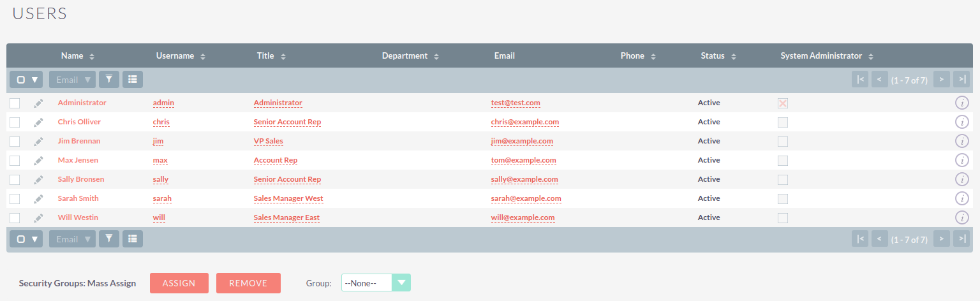Image resolution: width=980 pixels, height=301 pixels.
Task: Click the Email column header
Action: pos(504,55)
